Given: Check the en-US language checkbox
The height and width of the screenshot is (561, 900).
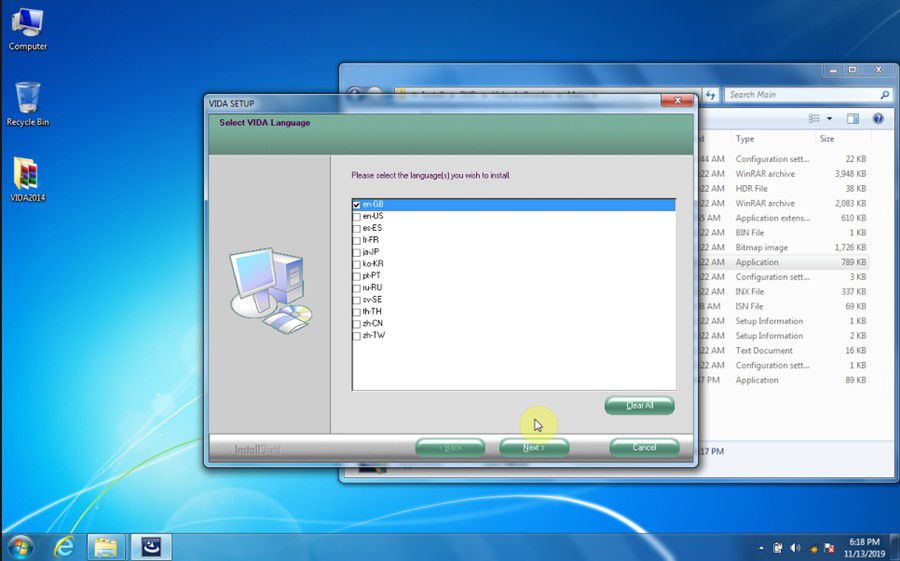Looking at the screenshot, I should point(357,216).
